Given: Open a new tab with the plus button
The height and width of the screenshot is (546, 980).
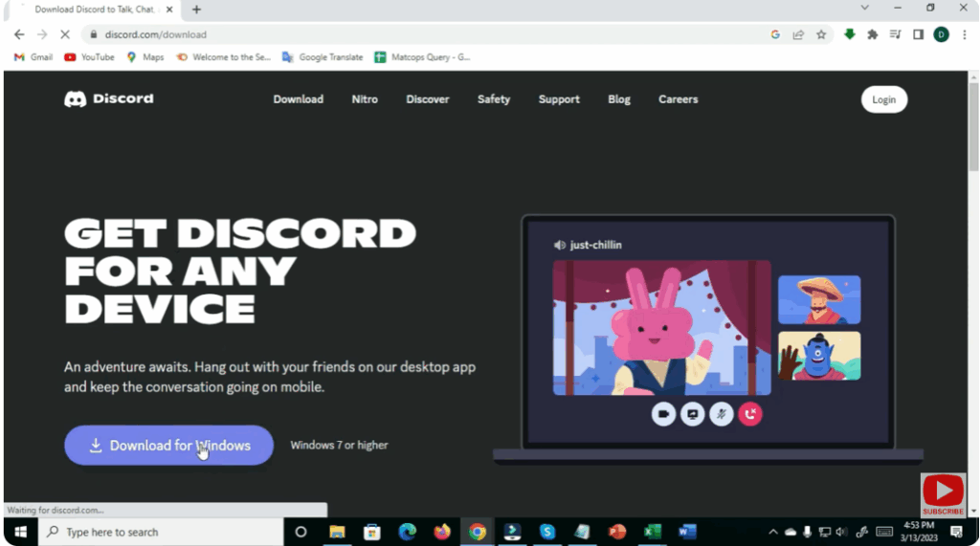Looking at the screenshot, I should click(196, 10).
